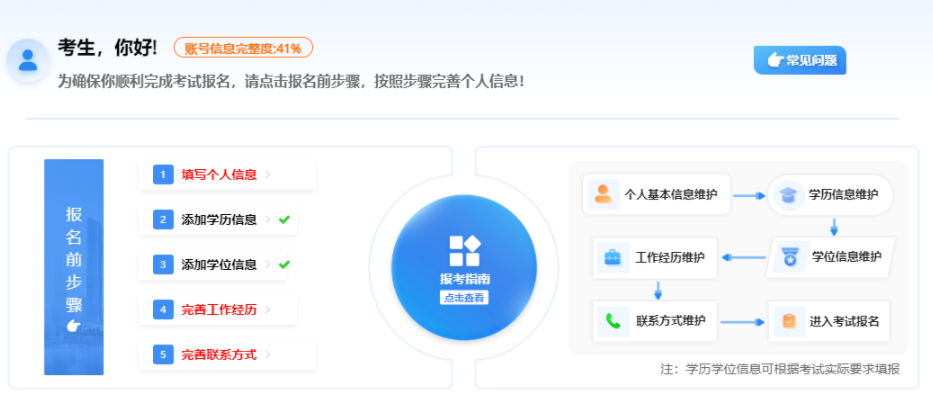Viewport: 933px width, 397px height.
Task: Open the 进入考试报名 flow box
Action: (829, 321)
